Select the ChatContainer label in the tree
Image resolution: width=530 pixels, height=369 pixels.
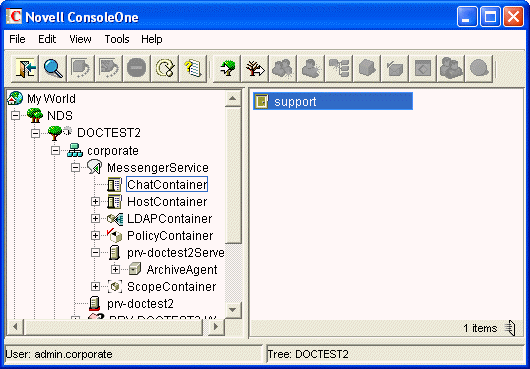[167, 184]
